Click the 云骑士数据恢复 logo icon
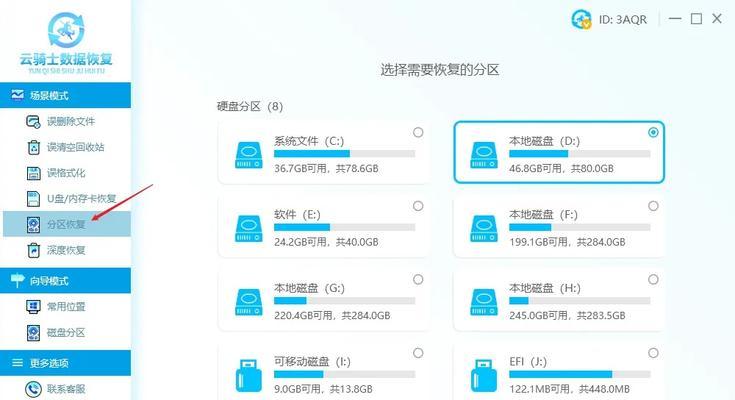 [66, 31]
